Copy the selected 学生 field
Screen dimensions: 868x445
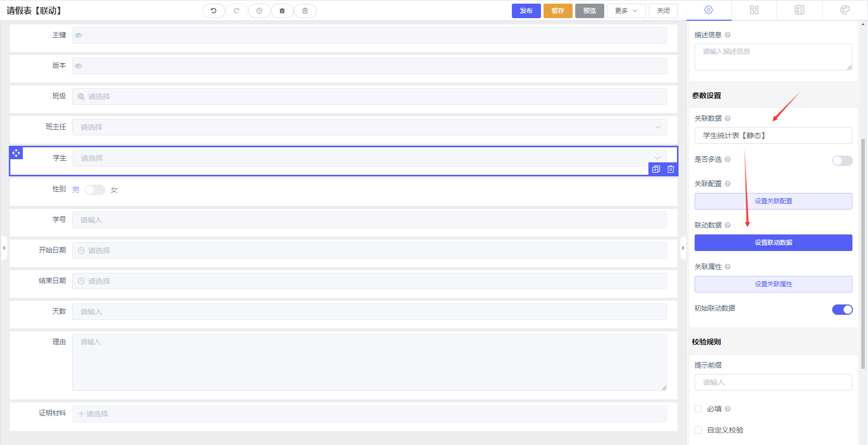point(656,169)
